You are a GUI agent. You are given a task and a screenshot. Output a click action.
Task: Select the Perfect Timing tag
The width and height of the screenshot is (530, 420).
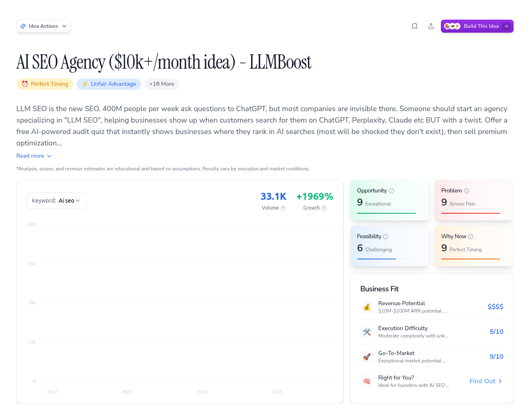45,84
